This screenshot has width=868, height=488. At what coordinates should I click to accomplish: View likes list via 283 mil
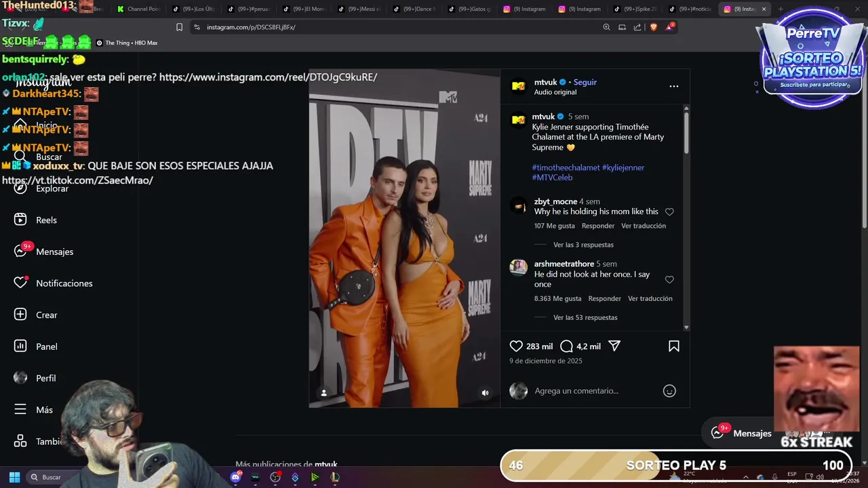click(x=539, y=346)
